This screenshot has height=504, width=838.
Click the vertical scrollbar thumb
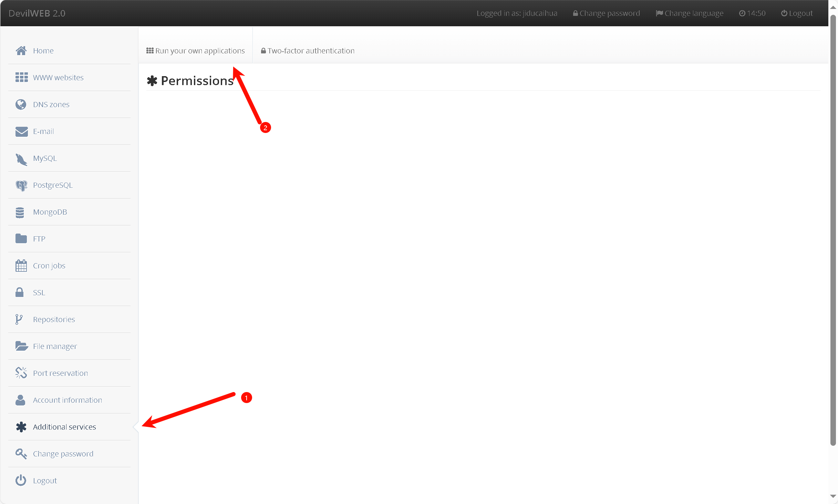(x=833, y=230)
